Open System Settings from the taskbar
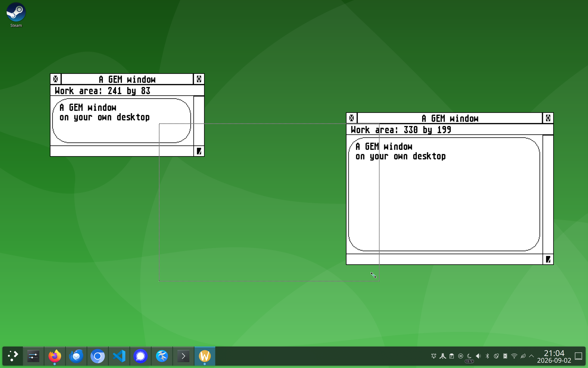The height and width of the screenshot is (368, 588). click(x=33, y=356)
